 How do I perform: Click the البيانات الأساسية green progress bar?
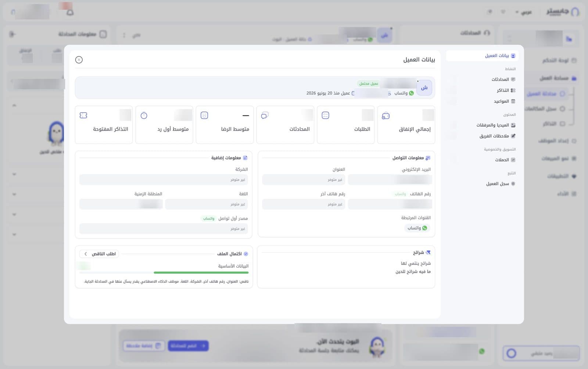[201, 273]
